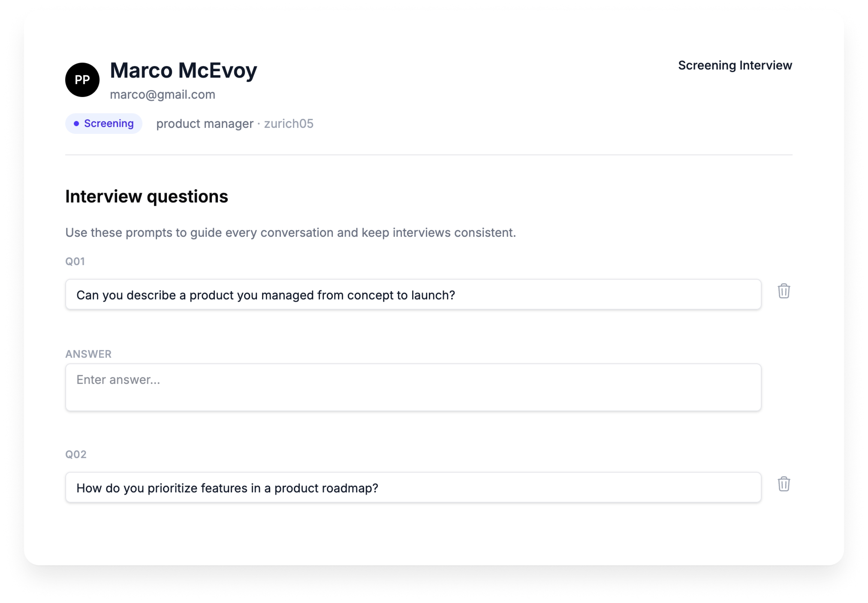This screenshot has height=603, width=868.
Task: Click the trash icon beside Q02
Action: [x=784, y=484]
